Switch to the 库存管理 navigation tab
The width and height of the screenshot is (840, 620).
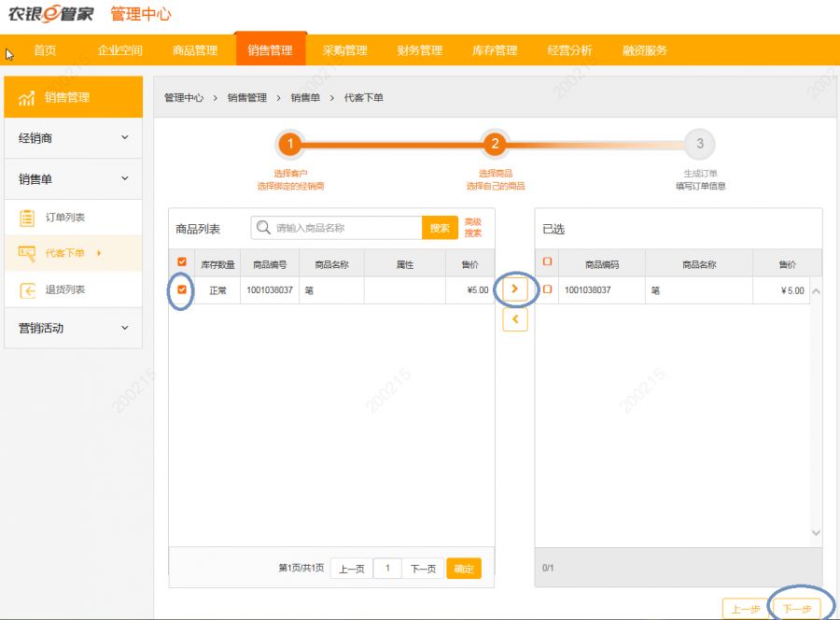(495, 50)
